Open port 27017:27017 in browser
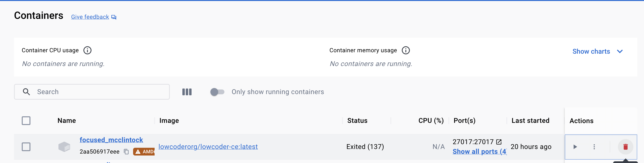Viewport: 644px width, 163px height. click(x=499, y=142)
